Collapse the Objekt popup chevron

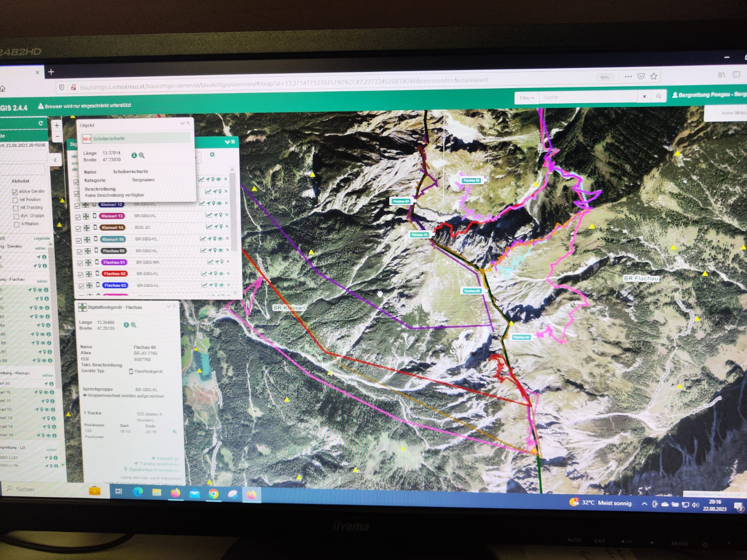click(x=182, y=123)
